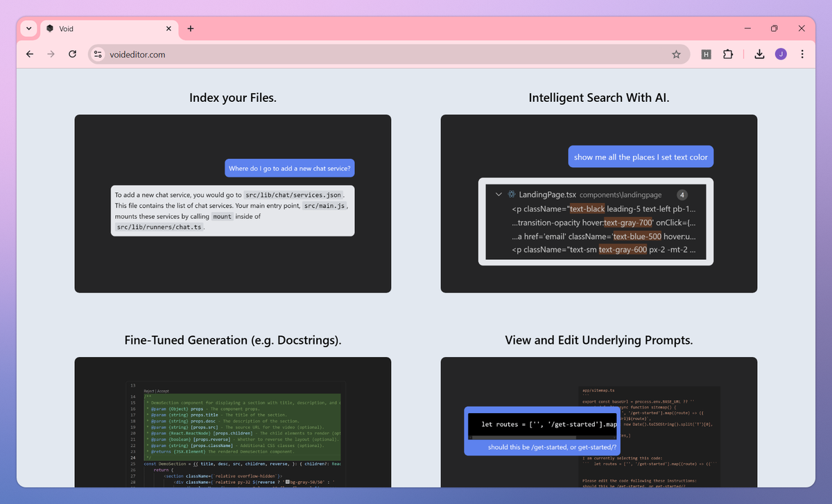The image size is (832, 504).
Task: Click the 'show me all the places I set text color' bubble
Action: (x=641, y=157)
